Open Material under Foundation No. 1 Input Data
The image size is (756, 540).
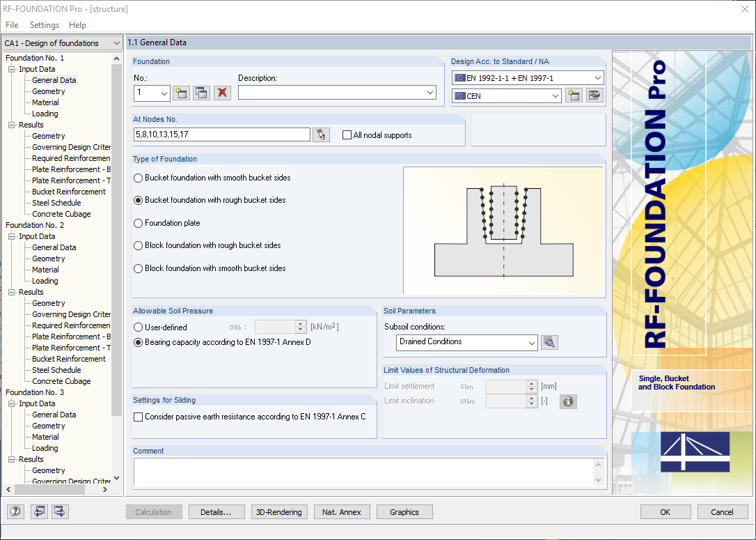(x=45, y=102)
